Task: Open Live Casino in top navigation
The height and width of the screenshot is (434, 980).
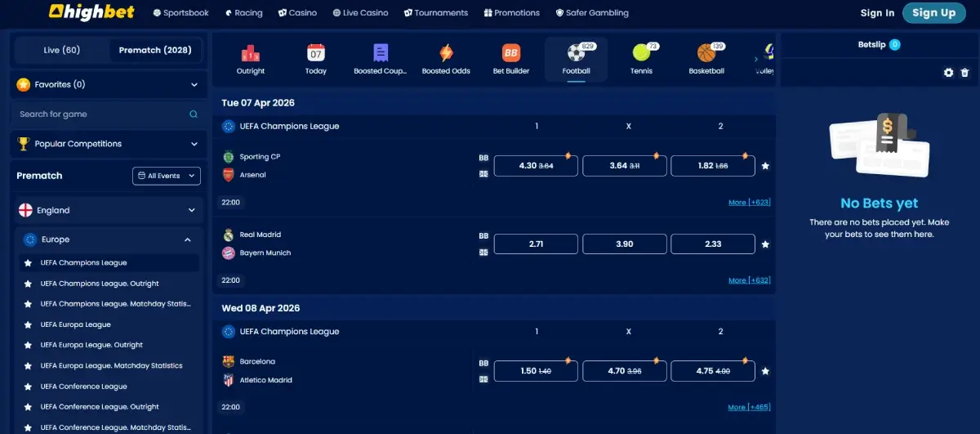Action: pyautogui.click(x=360, y=13)
